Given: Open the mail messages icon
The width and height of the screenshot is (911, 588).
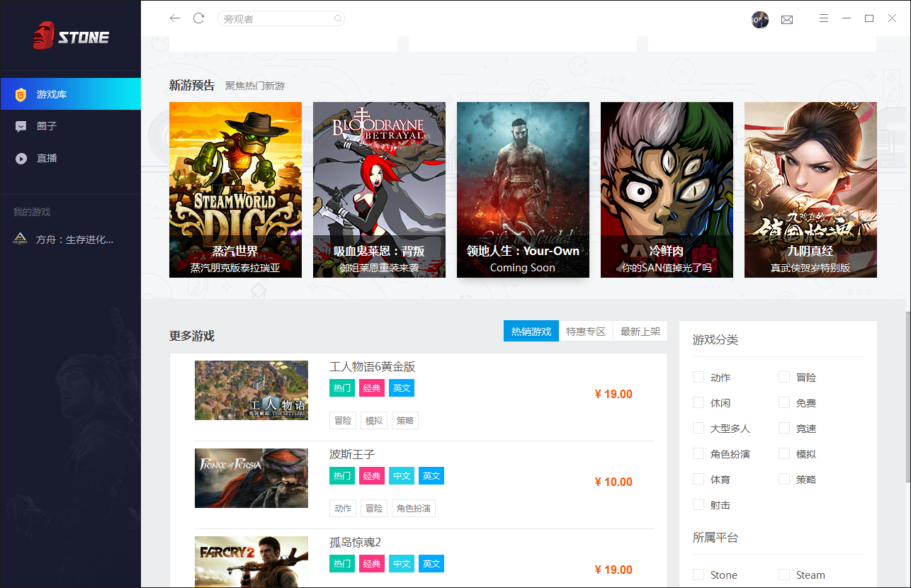Looking at the screenshot, I should 787,19.
